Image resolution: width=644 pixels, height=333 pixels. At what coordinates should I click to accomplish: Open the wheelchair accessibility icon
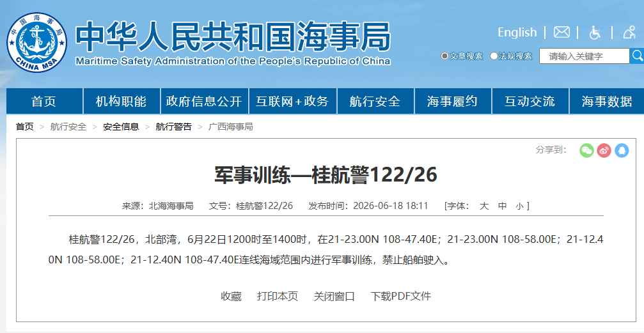coord(595,33)
